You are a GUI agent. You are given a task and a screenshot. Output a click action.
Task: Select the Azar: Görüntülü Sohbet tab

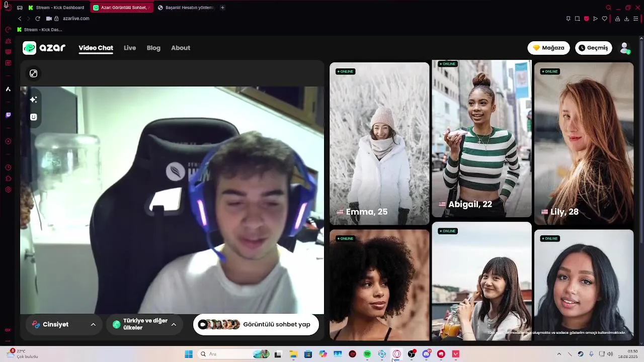(x=122, y=8)
